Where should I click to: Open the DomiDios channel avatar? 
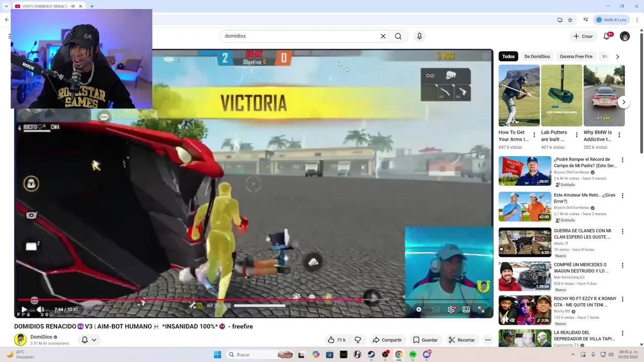tap(20, 340)
